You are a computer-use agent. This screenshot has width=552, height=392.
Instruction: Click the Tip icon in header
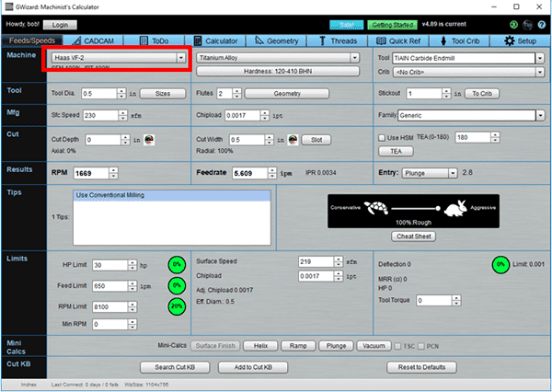(x=527, y=24)
